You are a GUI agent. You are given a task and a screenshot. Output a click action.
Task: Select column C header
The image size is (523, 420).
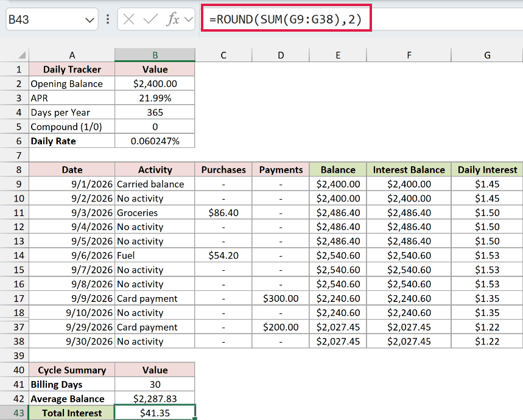click(x=223, y=55)
